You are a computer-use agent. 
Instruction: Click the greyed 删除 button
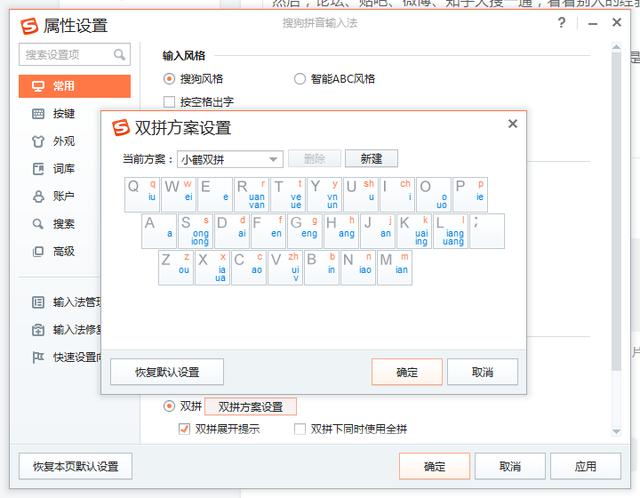[314, 158]
